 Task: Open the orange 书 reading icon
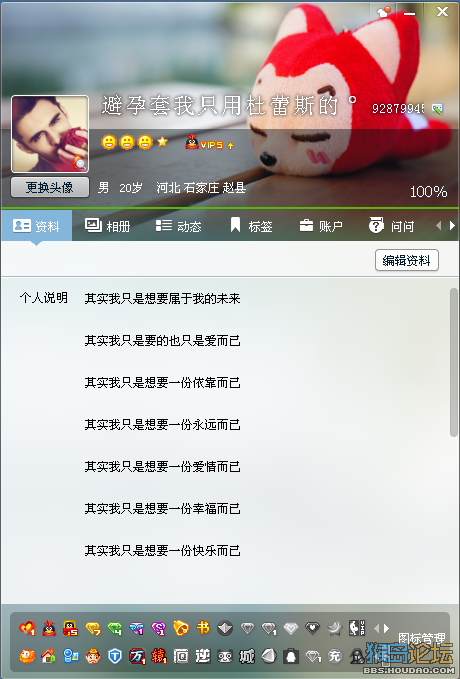point(203,627)
